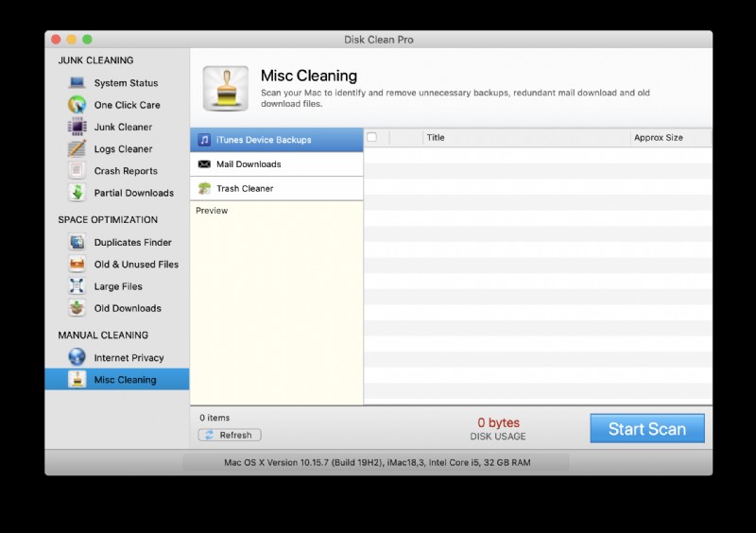Open Partial Downloads label

(x=134, y=193)
